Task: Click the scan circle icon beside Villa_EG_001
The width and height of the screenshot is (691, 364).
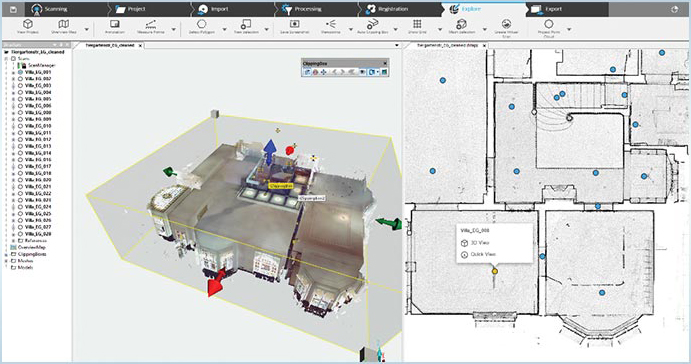Action: [x=20, y=72]
